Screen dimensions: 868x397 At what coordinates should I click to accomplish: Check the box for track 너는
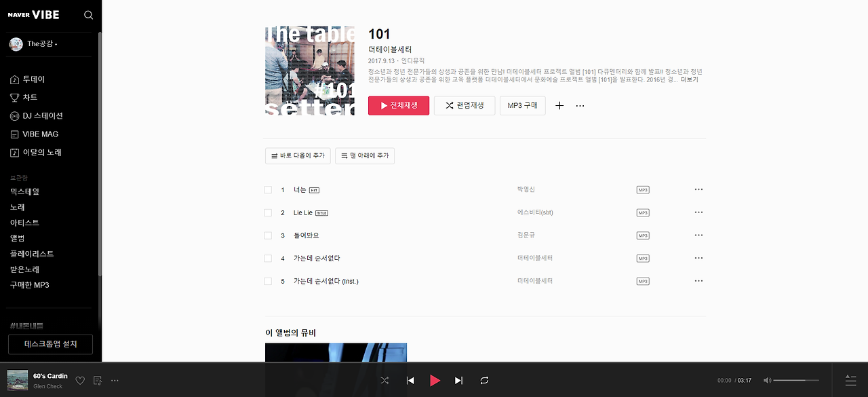click(x=268, y=190)
